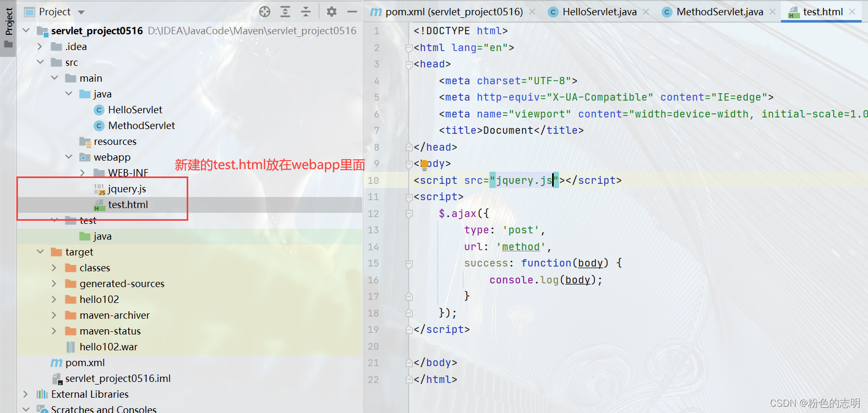This screenshot has width=868, height=413.
Task: Expand the maven-archiver folder
Action: click(54, 315)
